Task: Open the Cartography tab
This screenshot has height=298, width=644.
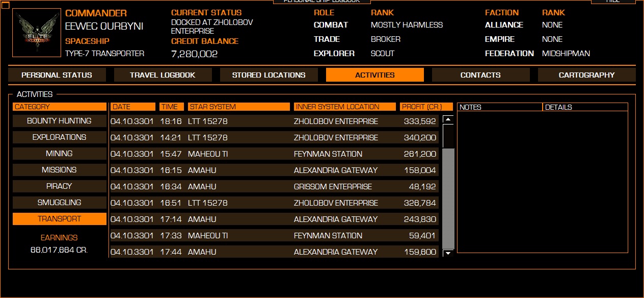Action: pyautogui.click(x=587, y=75)
